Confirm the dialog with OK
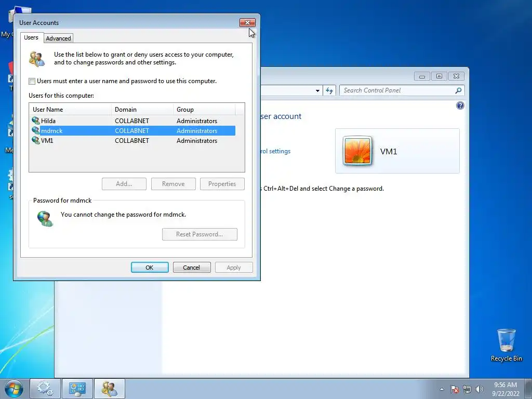 [150, 268]
